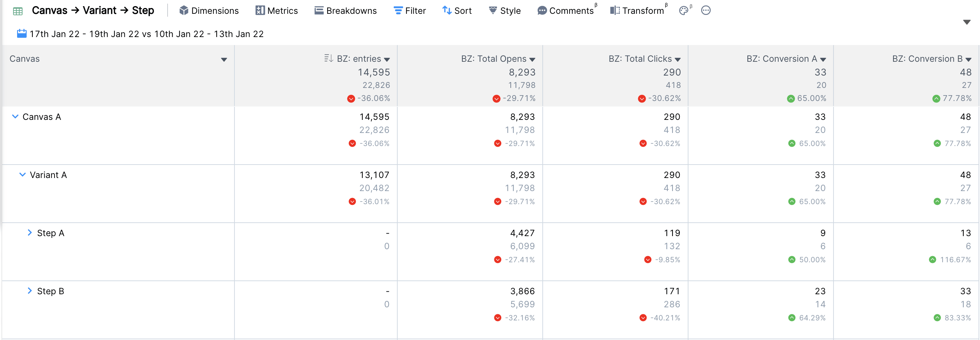Screen dimensions: 980x340
Task: Open the BZ: Total Opens column dropdown
Action: coord(532,59)
